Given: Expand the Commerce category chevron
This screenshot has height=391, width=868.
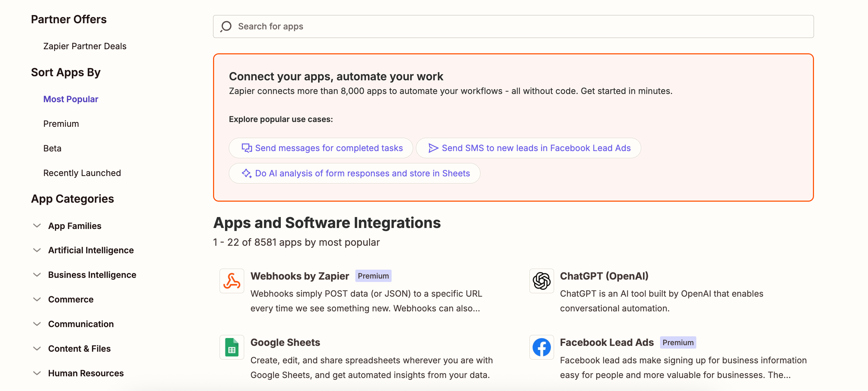Looking at the screenshot, I should click(x=37, y=299).
